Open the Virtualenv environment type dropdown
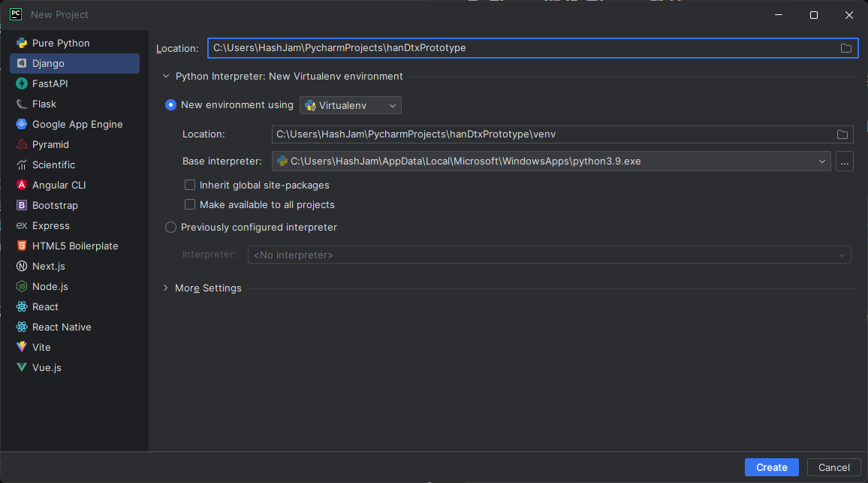This screenshot has width=868, height=483. (351, 105)
